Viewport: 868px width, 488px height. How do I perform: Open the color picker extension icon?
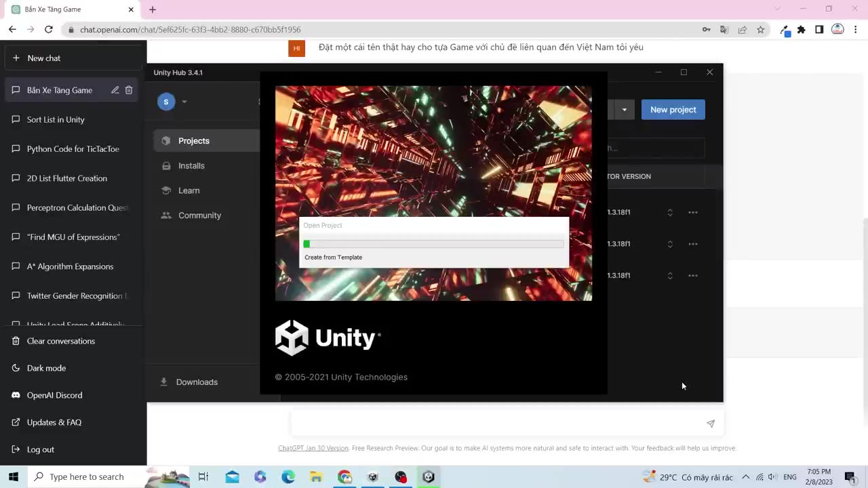pos(785,30)
